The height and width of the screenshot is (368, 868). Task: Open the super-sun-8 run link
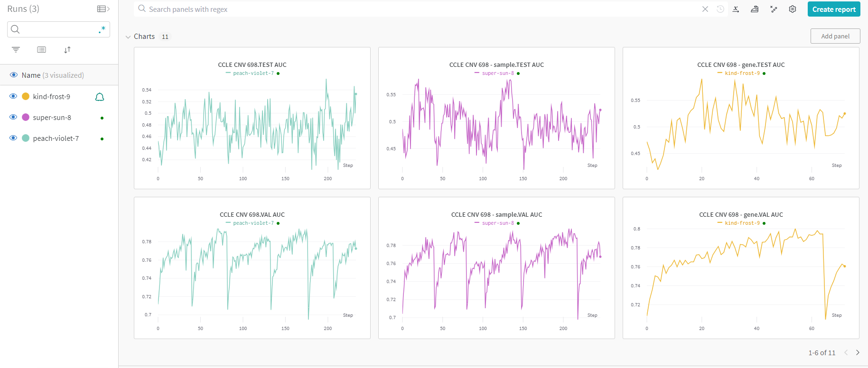click(52, 118)
